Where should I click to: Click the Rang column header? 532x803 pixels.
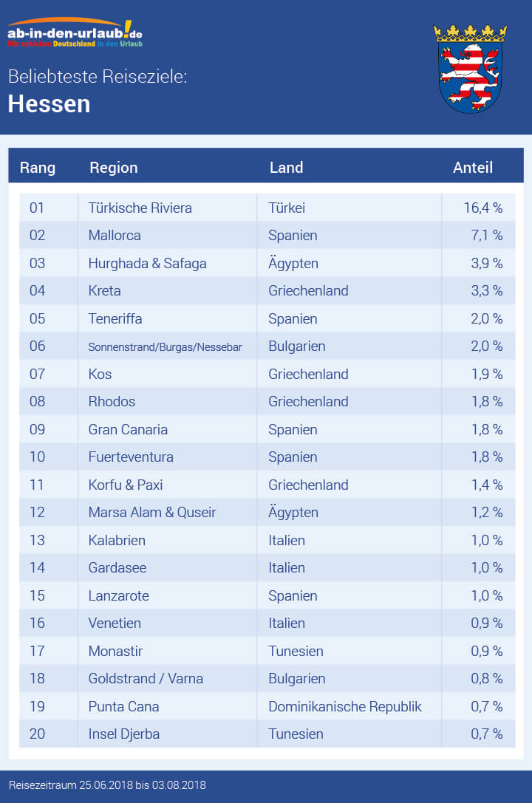(x=38, y=168)
